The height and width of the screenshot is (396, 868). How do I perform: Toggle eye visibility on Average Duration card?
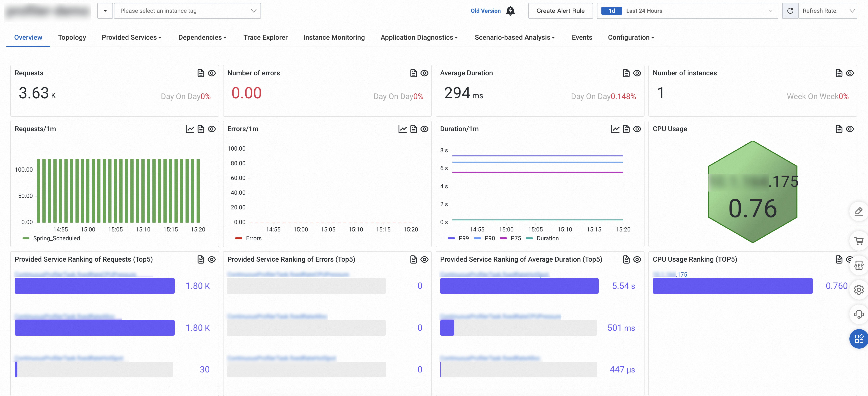pyautogui.click(x=637, y=73)
